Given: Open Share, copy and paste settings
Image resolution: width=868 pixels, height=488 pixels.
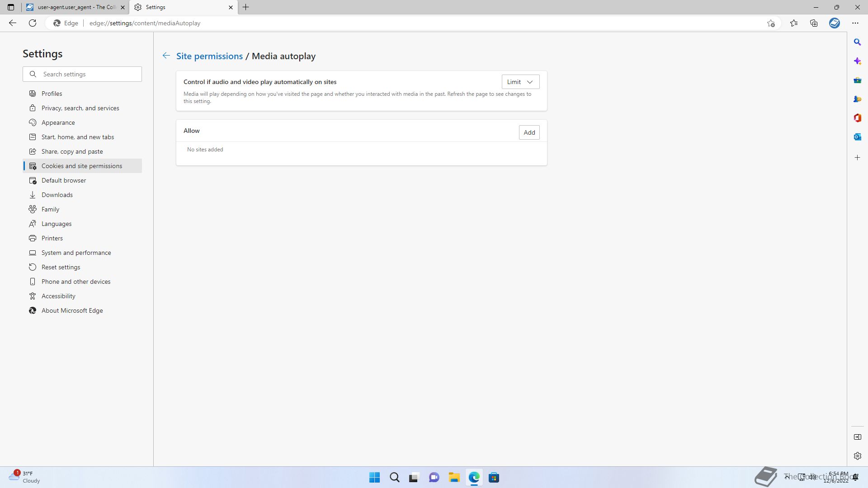Looking at the screenshot, I should pyautogui.click(x=82, y=151).
